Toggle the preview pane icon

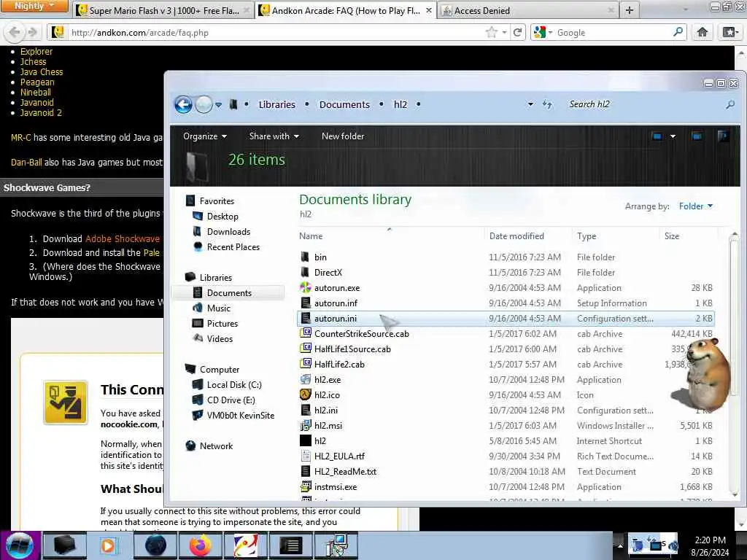click(697, 136)
